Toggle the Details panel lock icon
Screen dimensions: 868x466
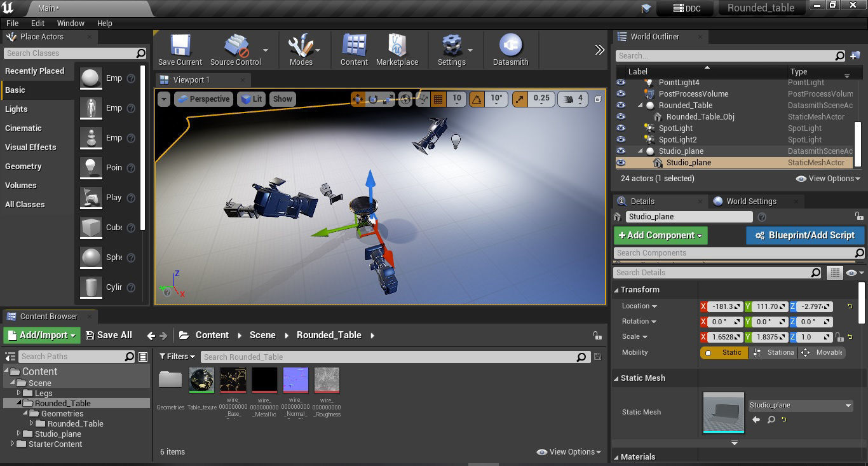859,216
